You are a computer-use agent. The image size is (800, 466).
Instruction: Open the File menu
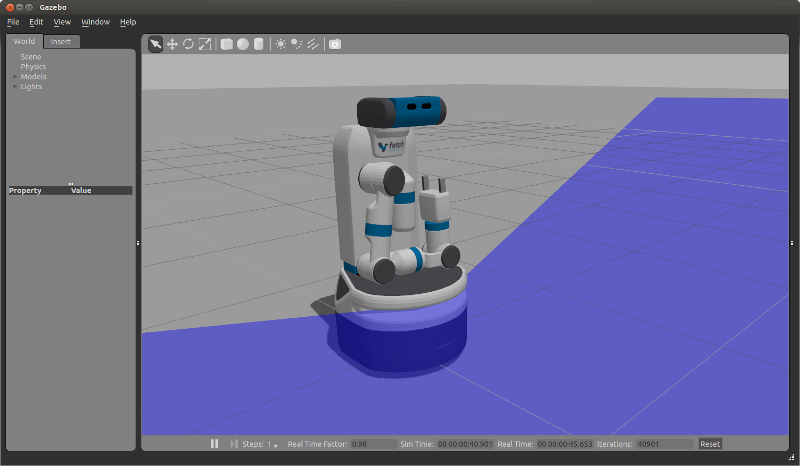click(x=13, y=22)
